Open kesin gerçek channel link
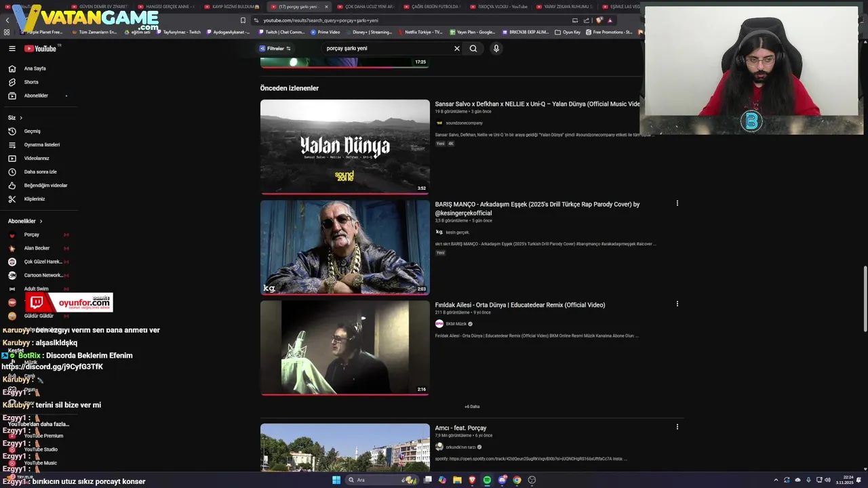 click(457, 232)
